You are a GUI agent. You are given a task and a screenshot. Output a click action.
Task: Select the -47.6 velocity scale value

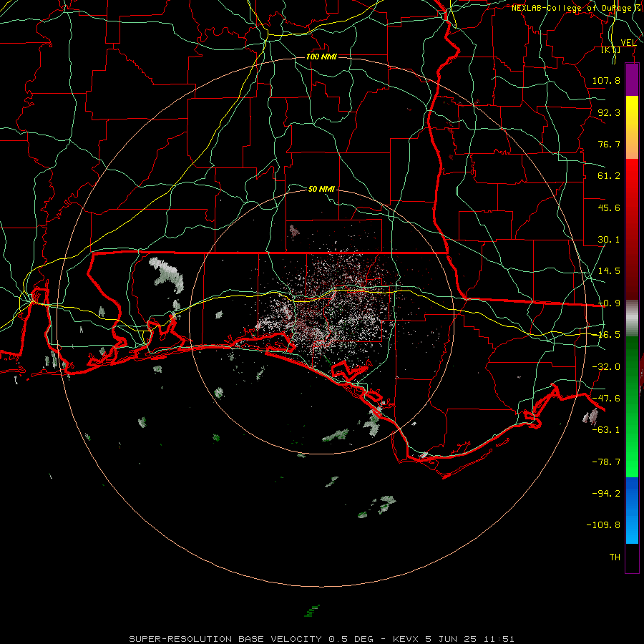coord(606,399)
